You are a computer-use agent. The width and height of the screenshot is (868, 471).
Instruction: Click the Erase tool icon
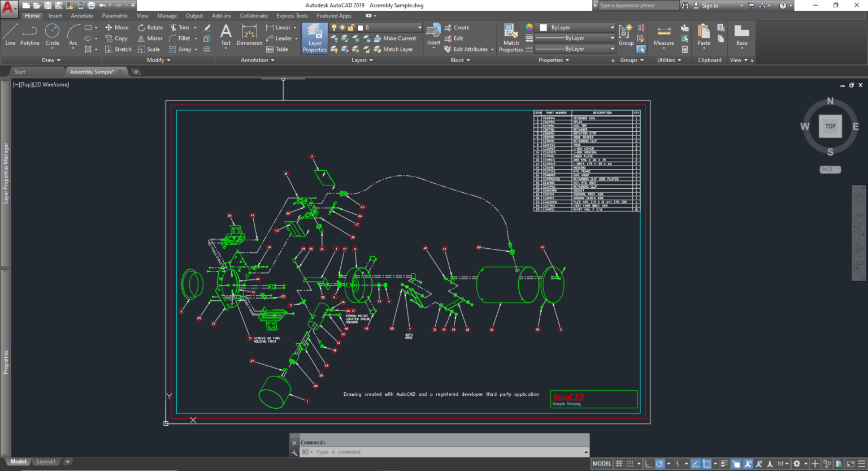pyautogui.click(x=207, y=27)
